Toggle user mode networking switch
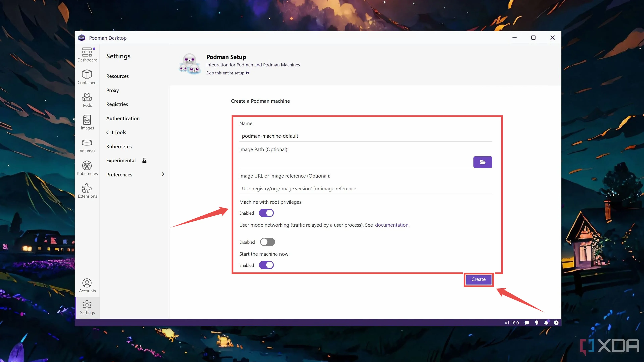The height and width of the screenshot is (362, 644). 267,242
